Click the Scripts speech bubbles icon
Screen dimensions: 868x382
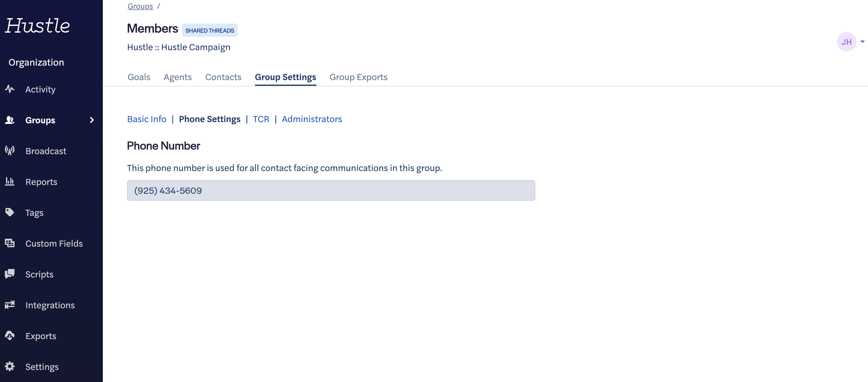click(x=10, y=274)
